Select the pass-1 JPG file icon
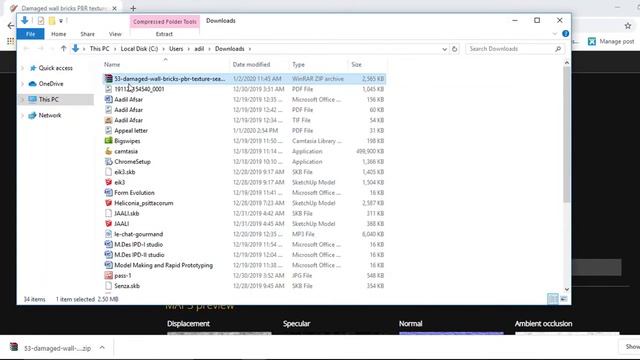The image size is (640, 360). coord(108,276)
